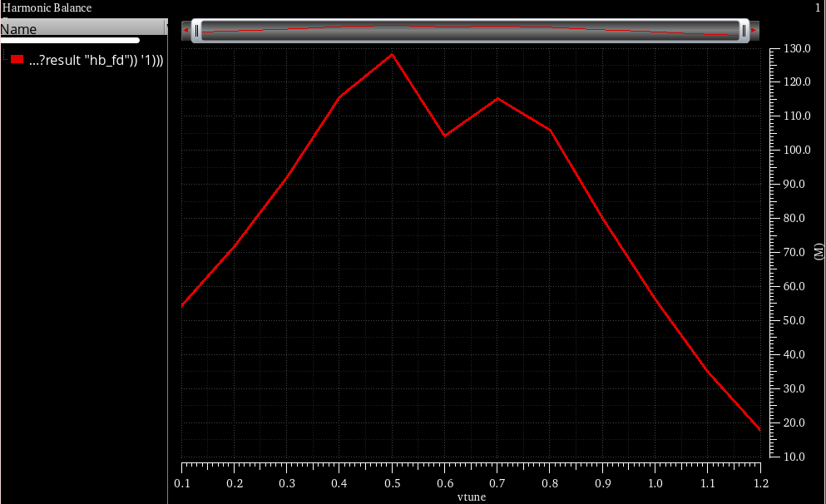Select the hb_fd result trace entry
The height and width of the screenshot is (504, 826).
(x=96, y=60)
